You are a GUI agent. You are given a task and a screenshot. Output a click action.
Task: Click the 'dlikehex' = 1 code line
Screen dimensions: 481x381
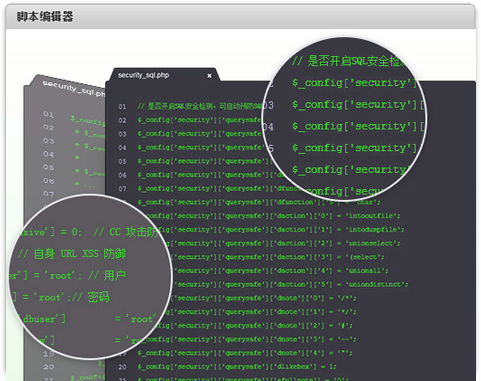(237, 367)
